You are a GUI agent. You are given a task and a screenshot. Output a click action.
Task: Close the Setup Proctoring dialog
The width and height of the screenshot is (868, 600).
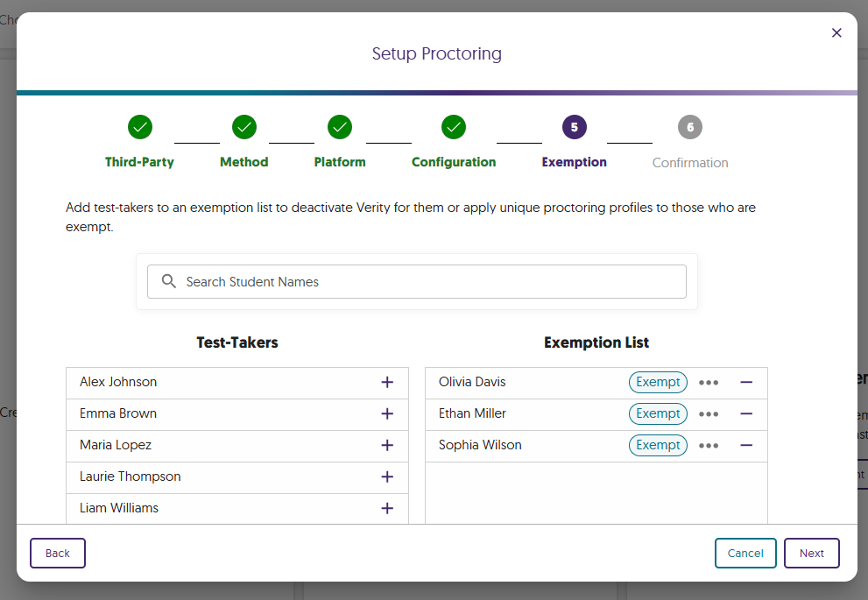836,33
